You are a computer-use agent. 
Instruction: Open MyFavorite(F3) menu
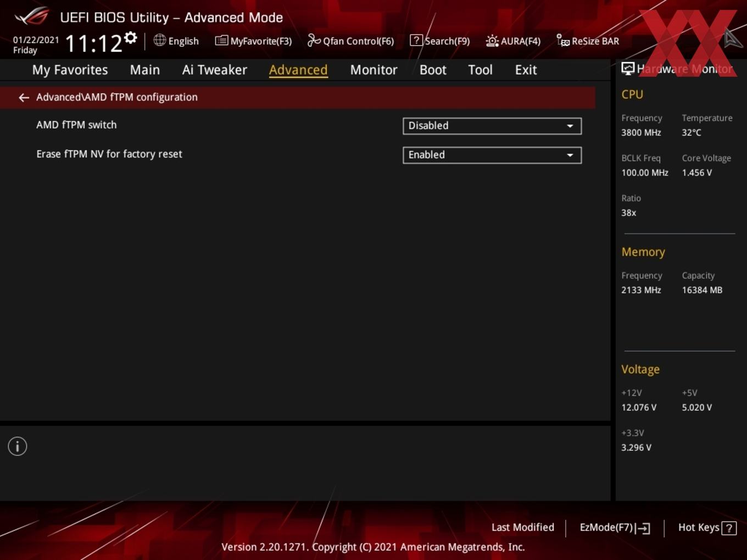253,41
